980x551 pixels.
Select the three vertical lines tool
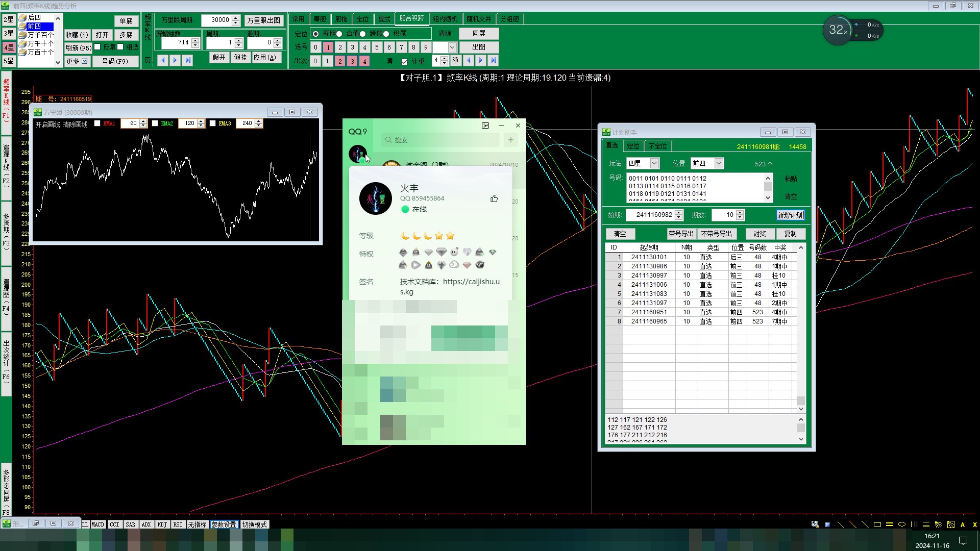(914, 524)
